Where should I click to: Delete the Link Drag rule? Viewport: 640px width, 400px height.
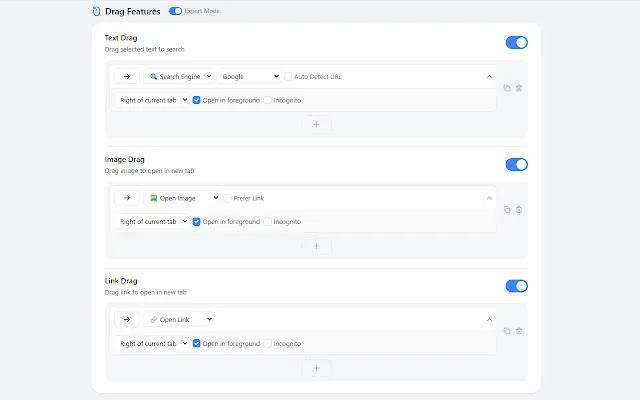pos(519,331)
